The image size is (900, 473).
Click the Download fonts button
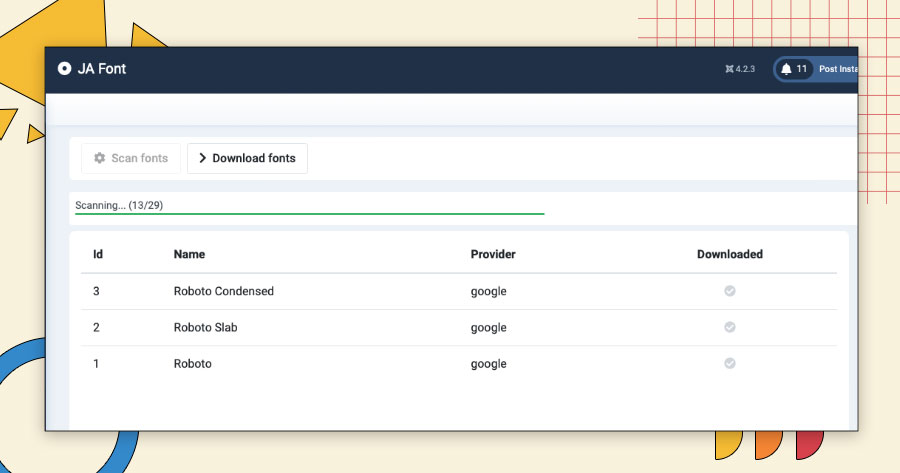click(247, 158)
